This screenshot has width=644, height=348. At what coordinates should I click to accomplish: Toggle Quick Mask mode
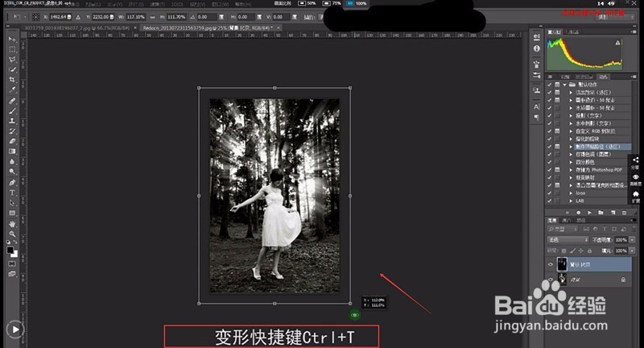(x=12, y=263)
